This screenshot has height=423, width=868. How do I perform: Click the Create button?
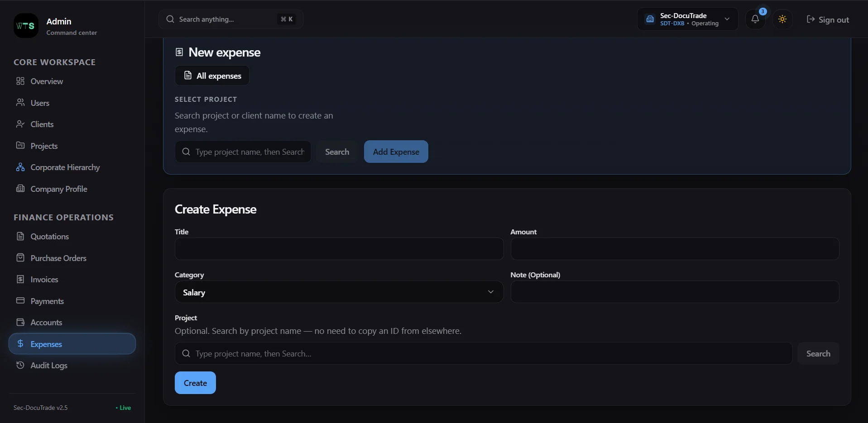(195, 383)
